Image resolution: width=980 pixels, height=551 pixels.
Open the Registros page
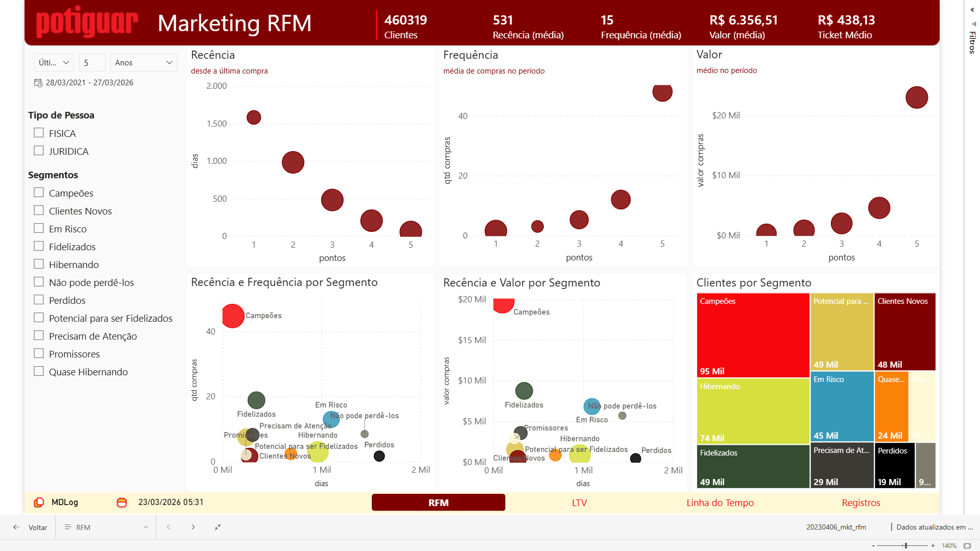click(x=861, y=502)
